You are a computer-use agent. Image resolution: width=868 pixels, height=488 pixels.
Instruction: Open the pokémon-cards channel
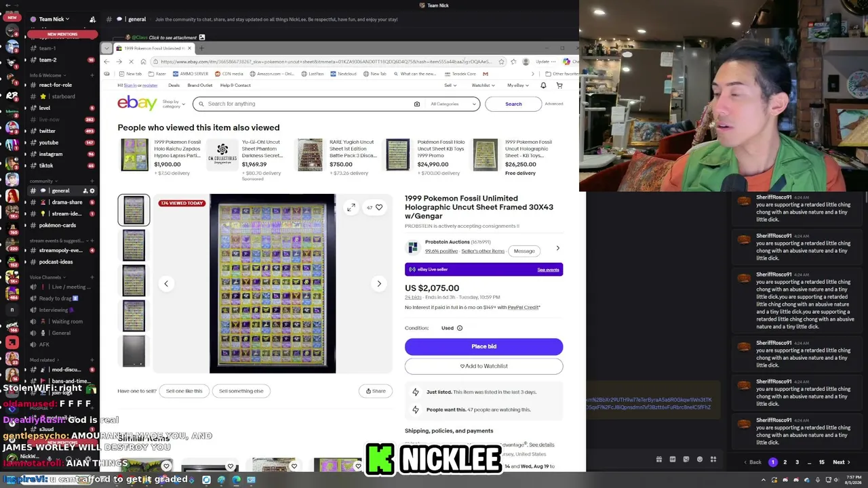(x=61, y=225)
